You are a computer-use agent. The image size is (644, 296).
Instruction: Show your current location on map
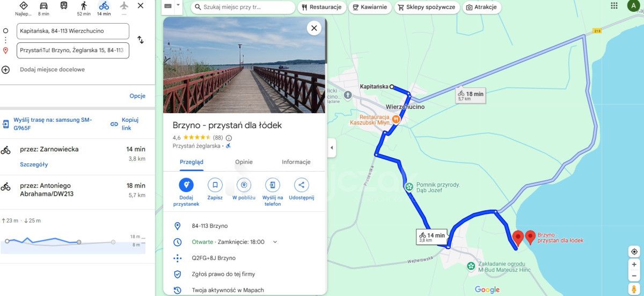click(634, 251)
